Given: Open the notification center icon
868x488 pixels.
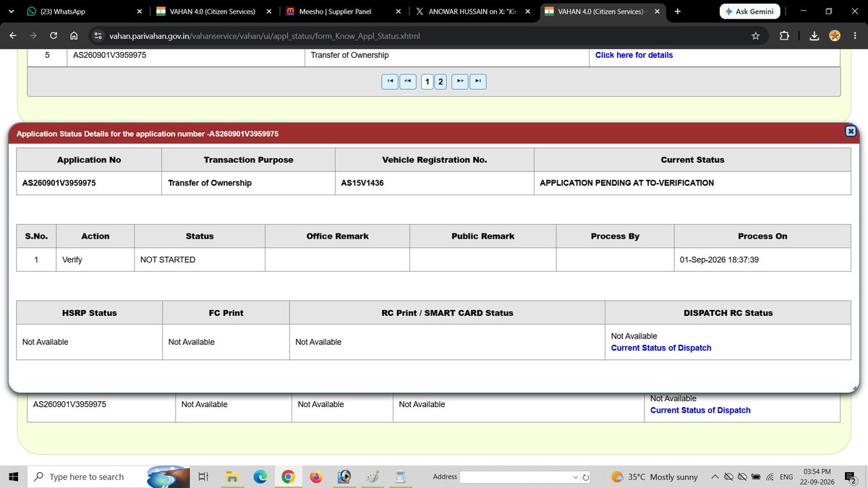Looking at the screenshot, I should (851, 477).
